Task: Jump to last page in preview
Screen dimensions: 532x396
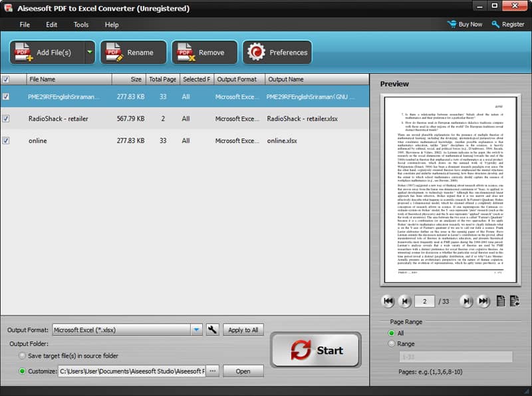Action: [483, 301]
